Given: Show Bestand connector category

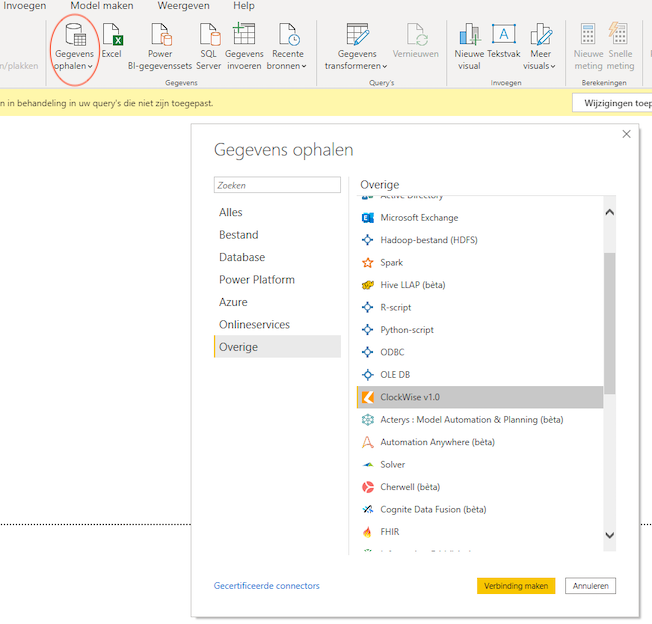Looking at the screenshot, I should click(x=277, y=235).
